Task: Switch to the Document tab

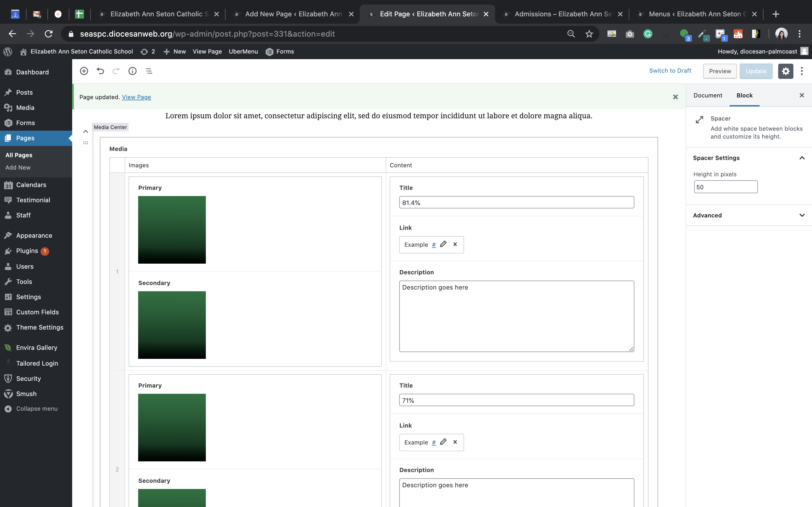Action: point(708,95)
